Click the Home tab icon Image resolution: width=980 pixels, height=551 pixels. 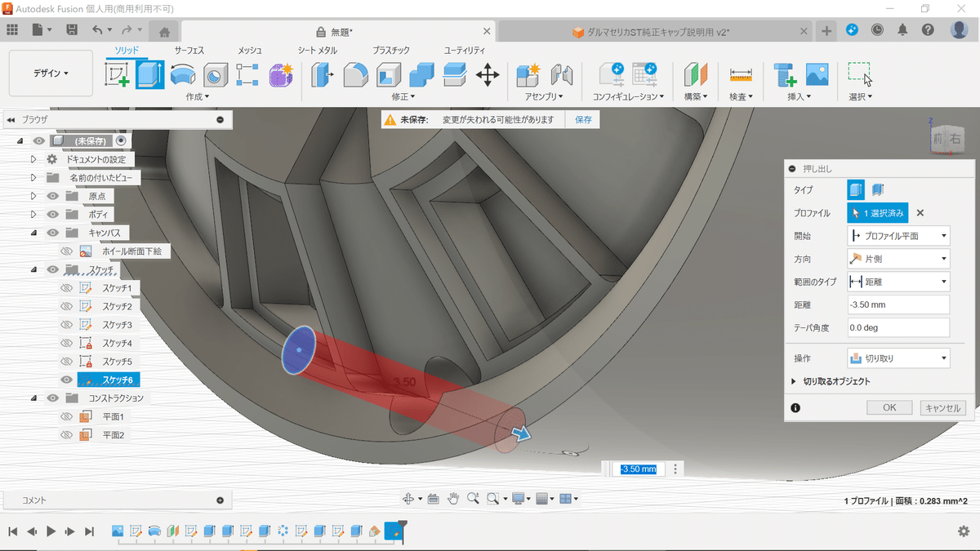(x=164, y=32)
